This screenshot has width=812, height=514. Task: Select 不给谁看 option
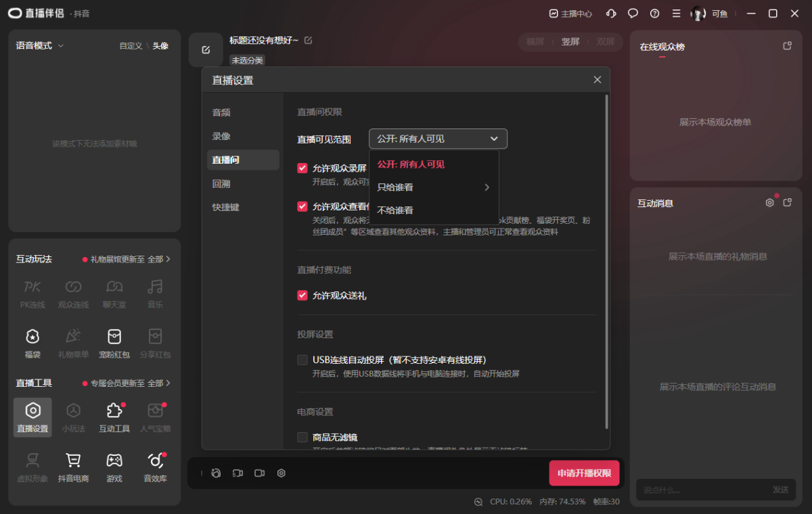[x=395, y=210]
